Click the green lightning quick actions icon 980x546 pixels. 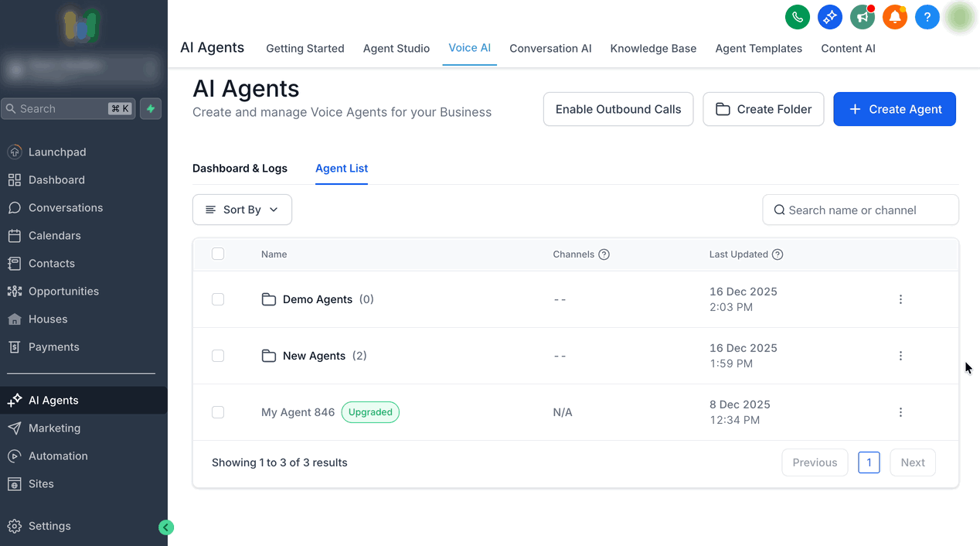pos(151,109)
